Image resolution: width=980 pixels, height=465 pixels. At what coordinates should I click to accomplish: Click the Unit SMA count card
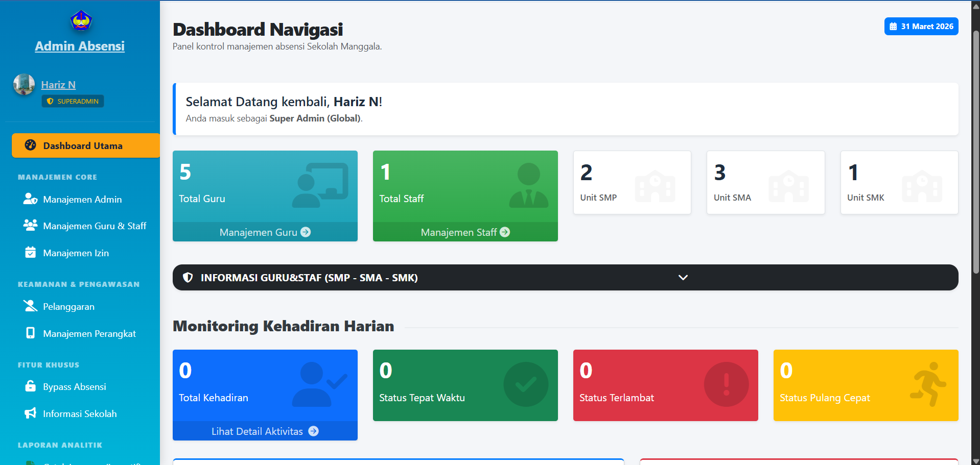pos(765,183)
